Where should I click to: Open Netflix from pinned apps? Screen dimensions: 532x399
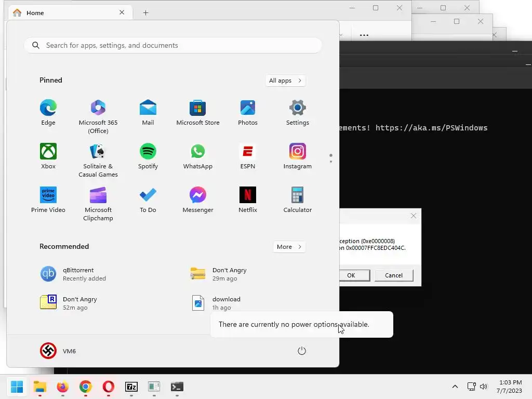click(x=248, y=200)
